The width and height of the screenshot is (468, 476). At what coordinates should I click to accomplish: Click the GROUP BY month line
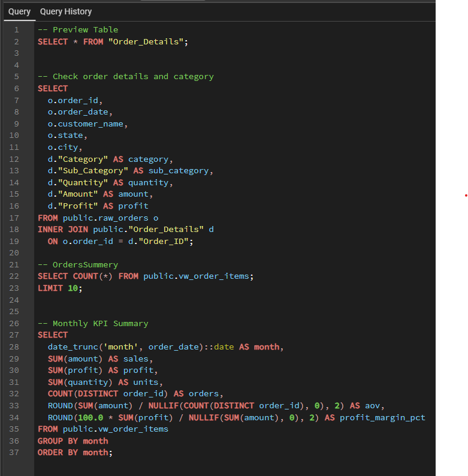[73, 441]
